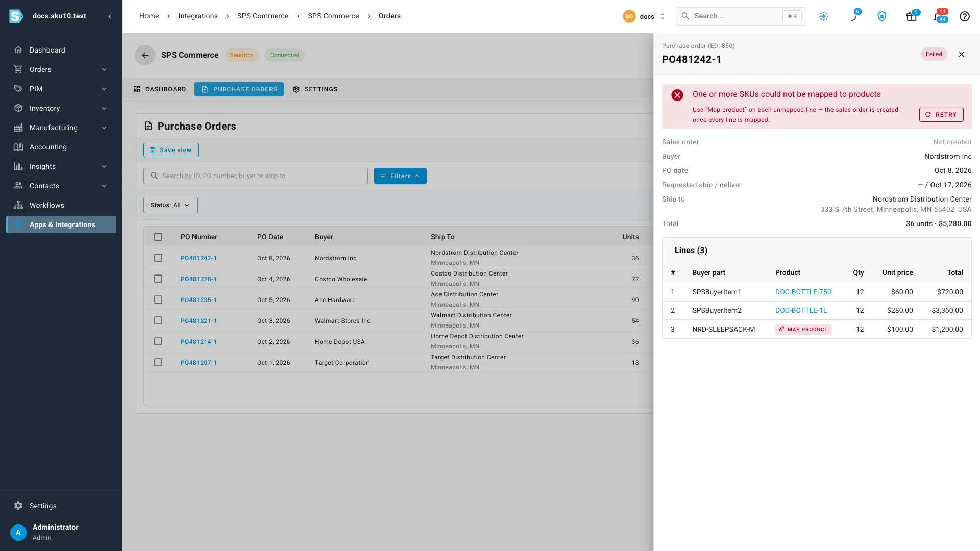
Task: Expand the Orders sidebar menu
Action: (x=61, y=69)
